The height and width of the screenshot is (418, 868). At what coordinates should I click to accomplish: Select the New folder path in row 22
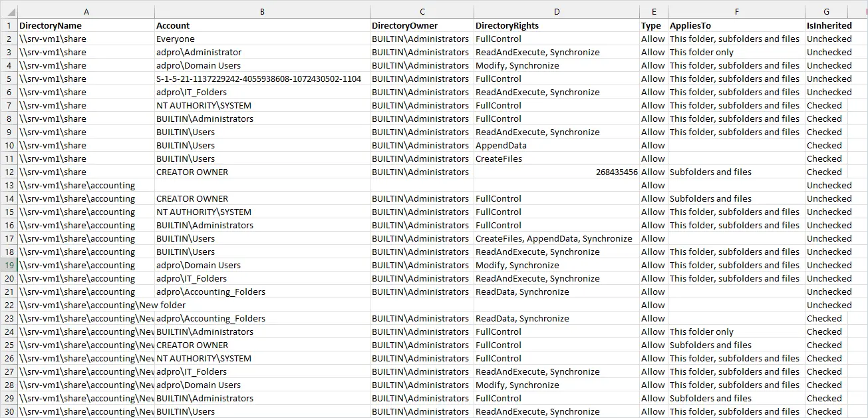coord(102,305)
